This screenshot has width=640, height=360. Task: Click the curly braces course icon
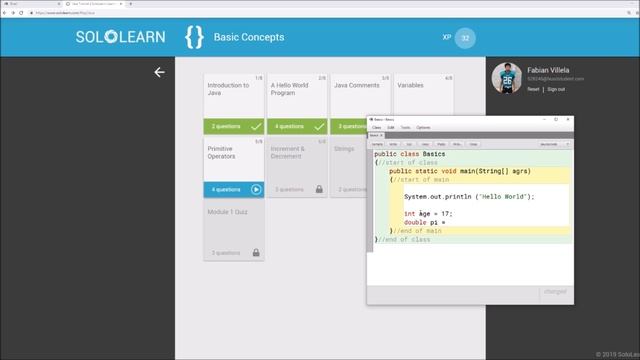point(194,37)
